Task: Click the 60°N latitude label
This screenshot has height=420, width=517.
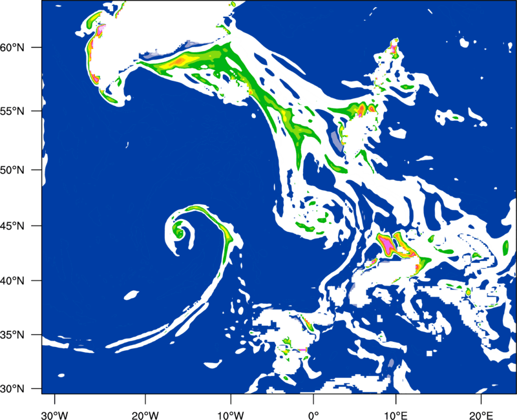Action: pyautogui.click(x=12, y=47)
